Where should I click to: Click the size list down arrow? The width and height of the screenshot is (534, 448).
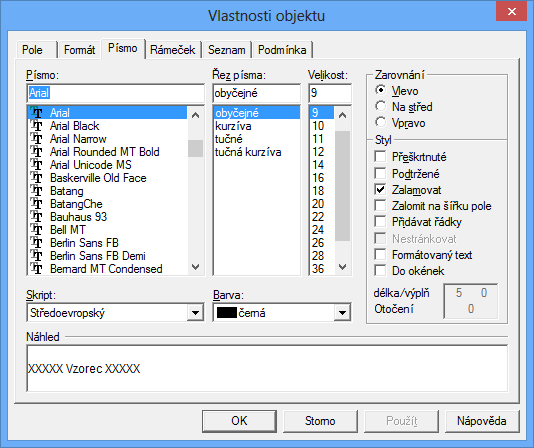coord(343,267)
